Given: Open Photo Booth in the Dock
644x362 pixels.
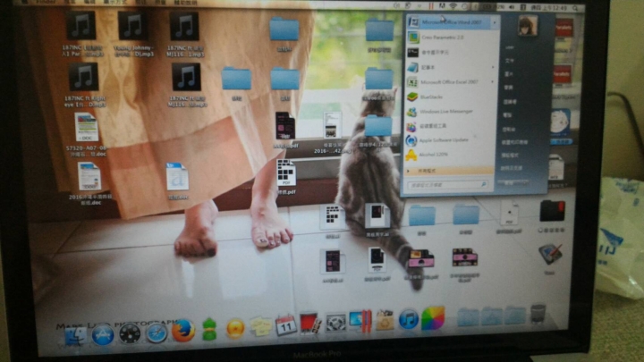Looking at the screenshot, I should click(310, 324).
